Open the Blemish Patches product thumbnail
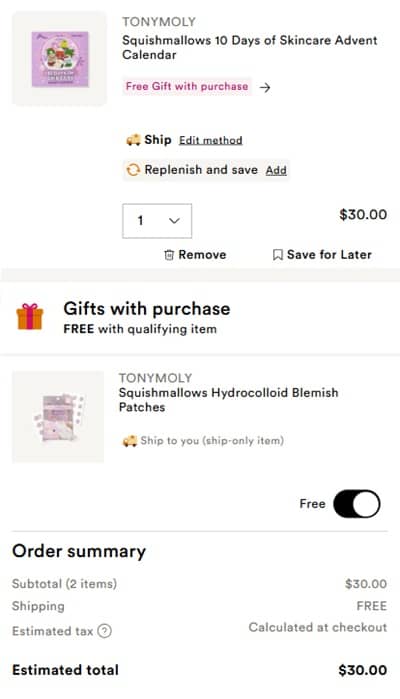Image resolution: width=400 pixels, height=699 pixels. 58,417
